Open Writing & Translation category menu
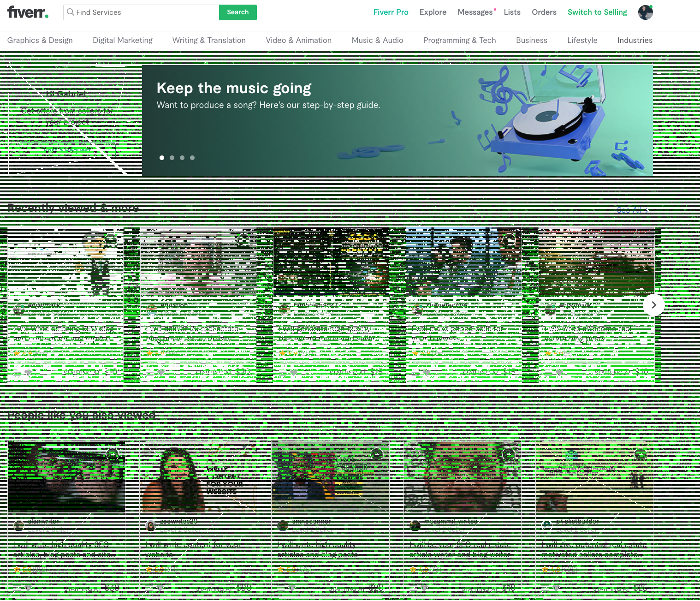The image size is (700, 601). point(209,41)
